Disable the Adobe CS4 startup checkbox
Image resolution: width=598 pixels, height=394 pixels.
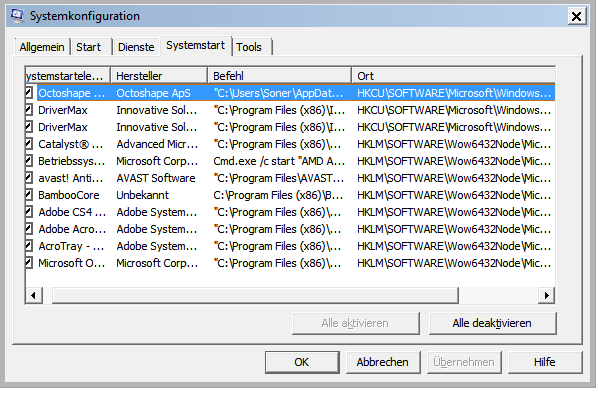pos(29,212)
